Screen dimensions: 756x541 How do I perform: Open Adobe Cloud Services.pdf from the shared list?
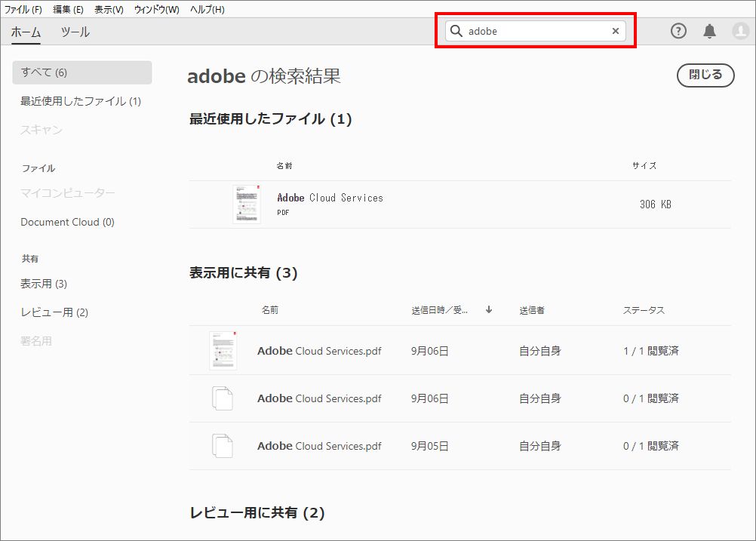pos(318,351)
